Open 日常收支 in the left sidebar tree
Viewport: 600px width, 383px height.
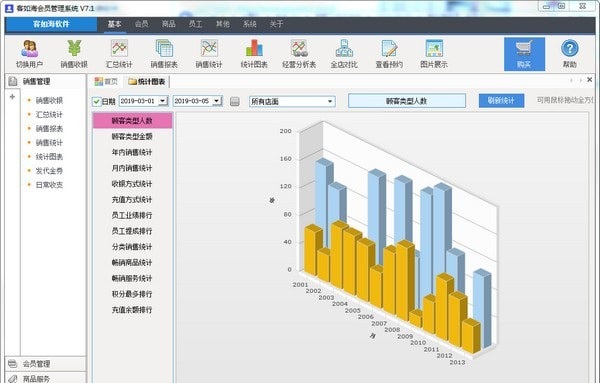[x=49, y=185]
